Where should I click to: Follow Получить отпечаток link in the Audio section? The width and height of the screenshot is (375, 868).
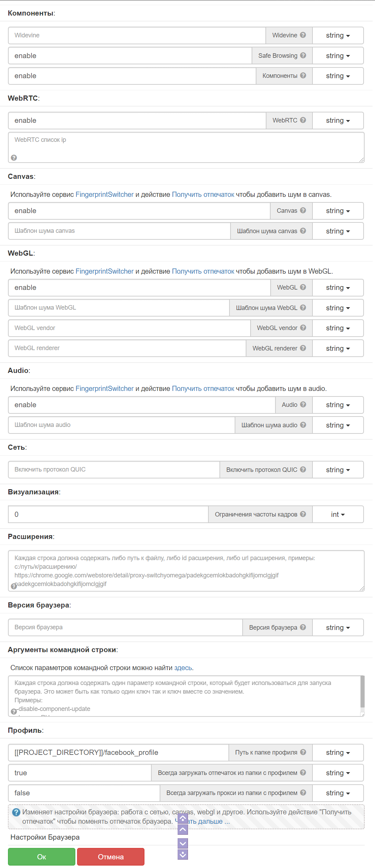point(203,389)
